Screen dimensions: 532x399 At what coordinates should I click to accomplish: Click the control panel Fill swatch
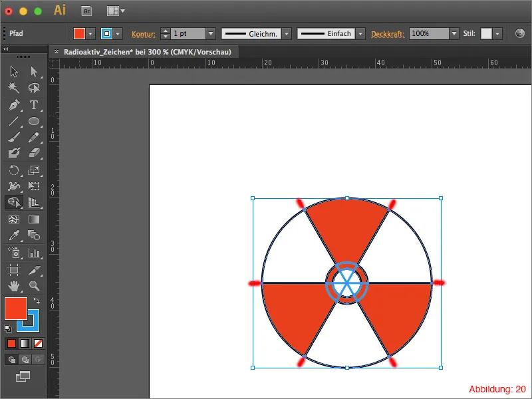[79, 34]
